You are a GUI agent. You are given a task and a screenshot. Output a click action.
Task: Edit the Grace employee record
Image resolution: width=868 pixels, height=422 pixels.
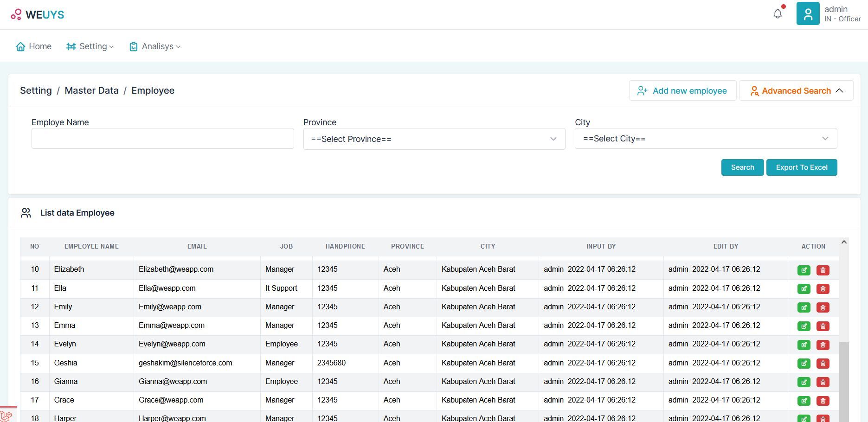coord(804,401)
